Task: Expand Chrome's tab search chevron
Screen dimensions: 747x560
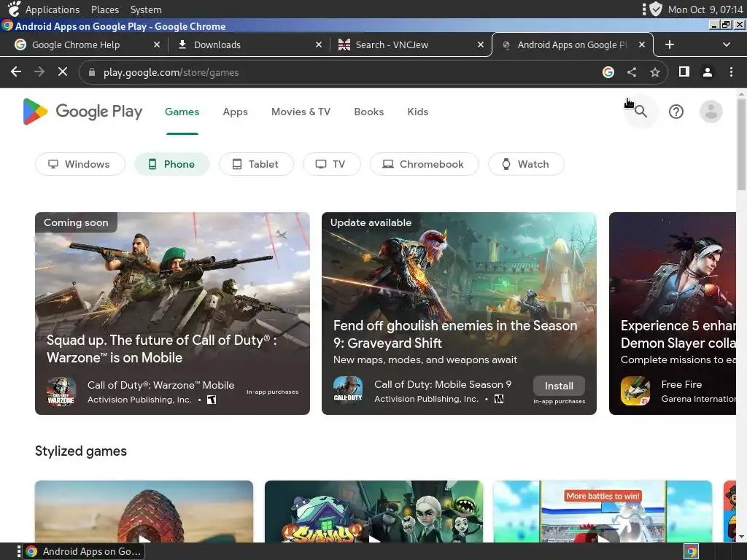Action: click(727, 44)
